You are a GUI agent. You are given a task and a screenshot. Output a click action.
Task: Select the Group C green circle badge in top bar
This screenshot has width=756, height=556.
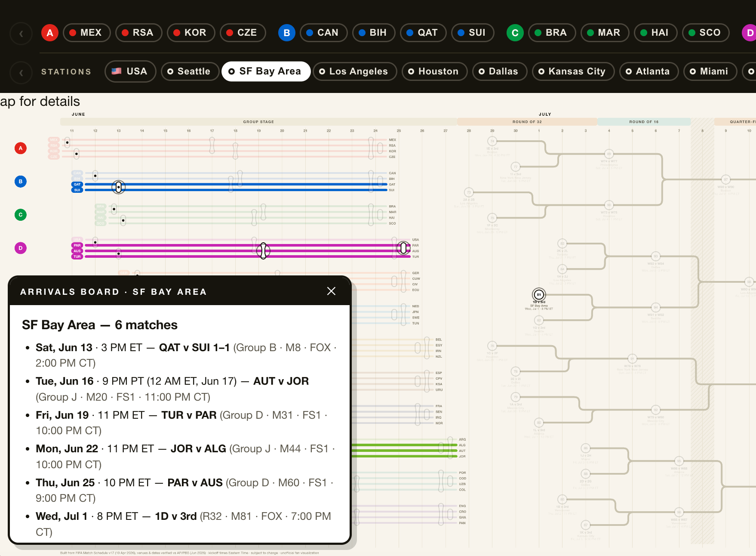point(515,33)
